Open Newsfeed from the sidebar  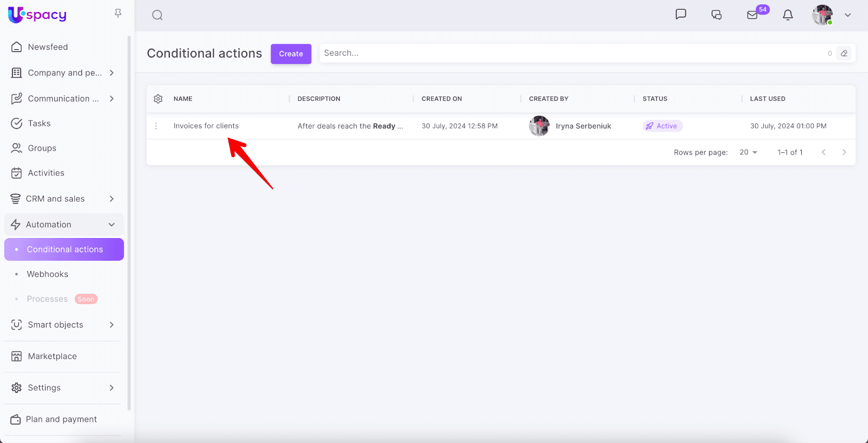click(48, 47)
